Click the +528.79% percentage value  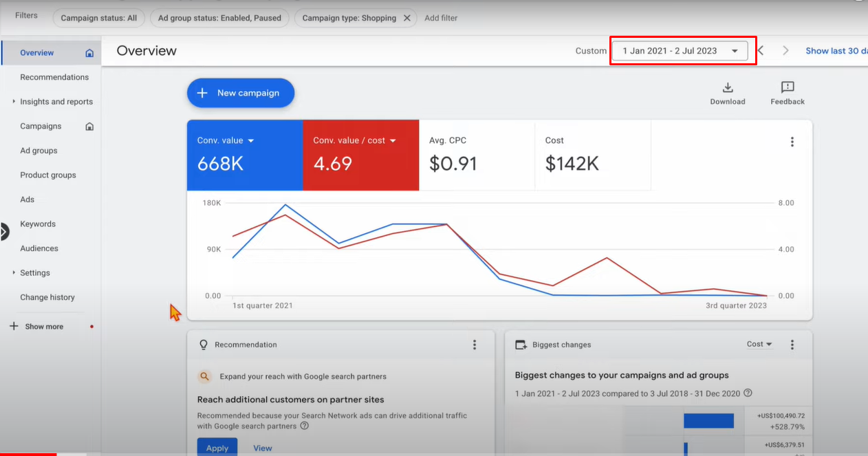[788, 426]
